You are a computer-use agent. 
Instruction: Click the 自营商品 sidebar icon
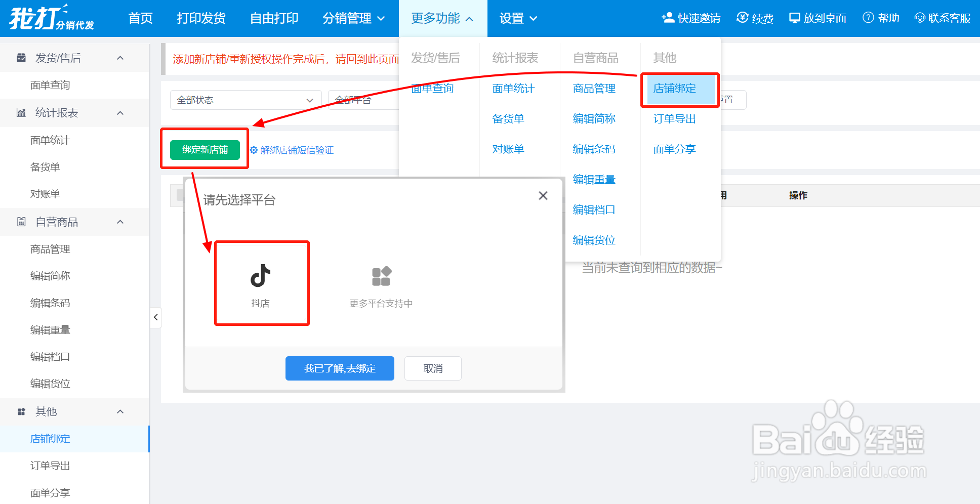point(21,222)
